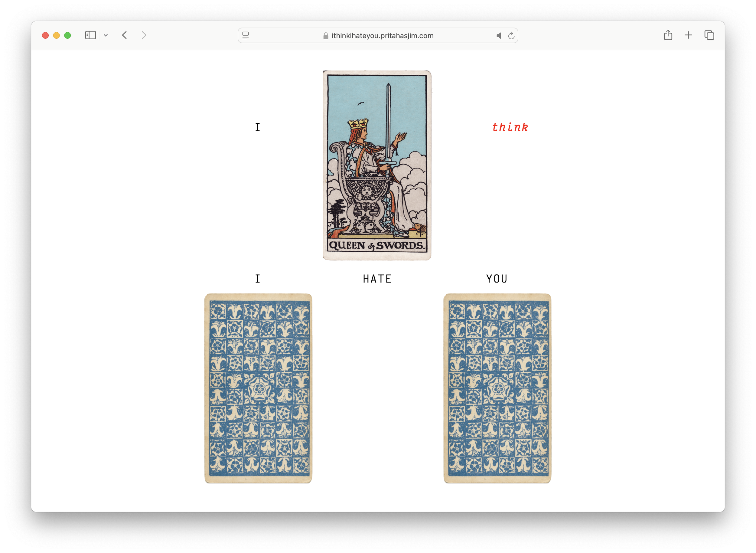Expand the sidebar tab group dropdown chevron
Image resolution: width=756 pixels, height=553 pixels.
tap(106, 35)
